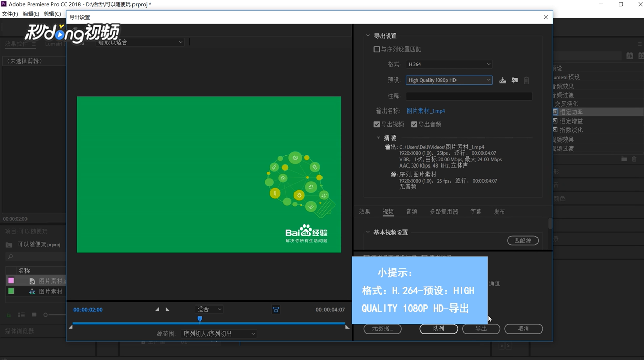The height and width of the screenshot is (360, 644).
Task: Uncheck the 导出视频 checkbox
Action: (x=377, y=124)
